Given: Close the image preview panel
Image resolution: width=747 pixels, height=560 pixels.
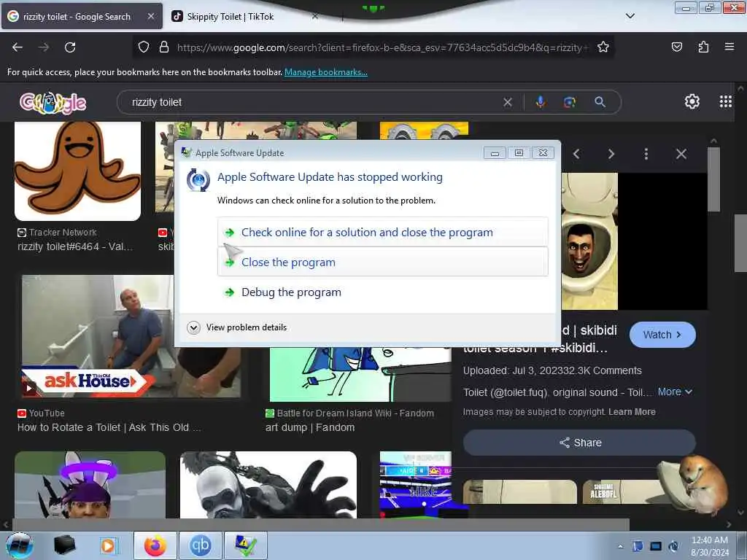Looking at the screenshot, I should coord(681,154).
